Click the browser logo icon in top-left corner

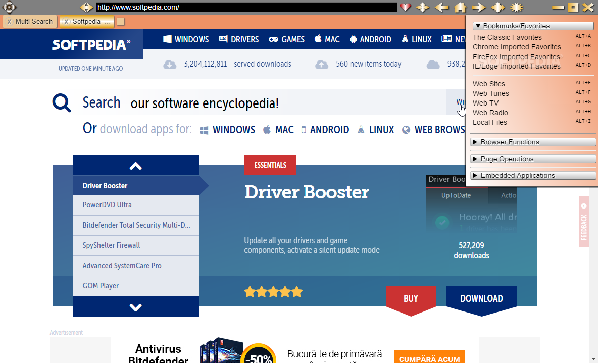click(9, 7)
